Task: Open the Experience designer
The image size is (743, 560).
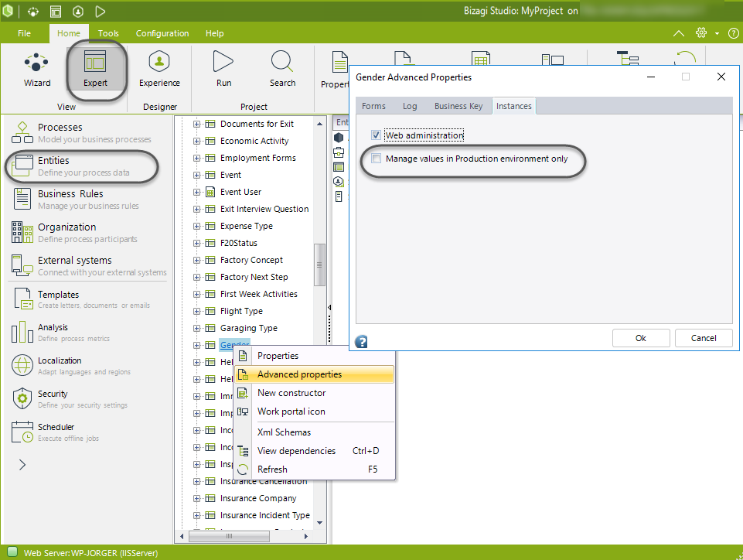Action: click(159, 70)
